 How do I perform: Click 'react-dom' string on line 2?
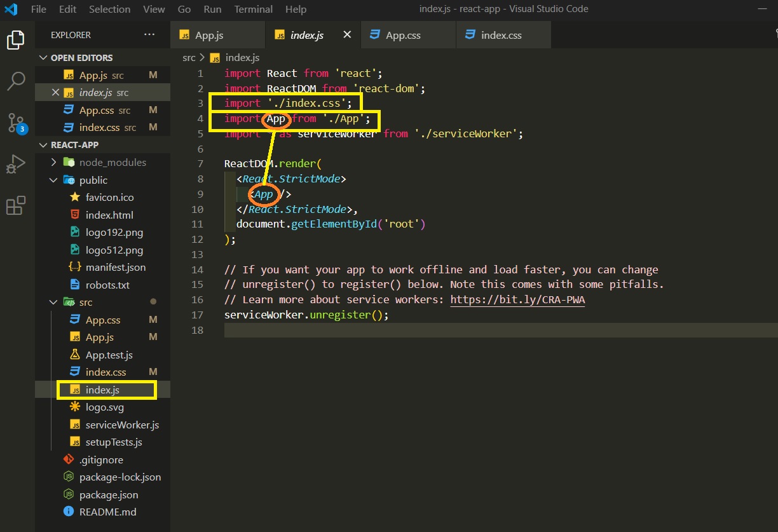[386, 88]
